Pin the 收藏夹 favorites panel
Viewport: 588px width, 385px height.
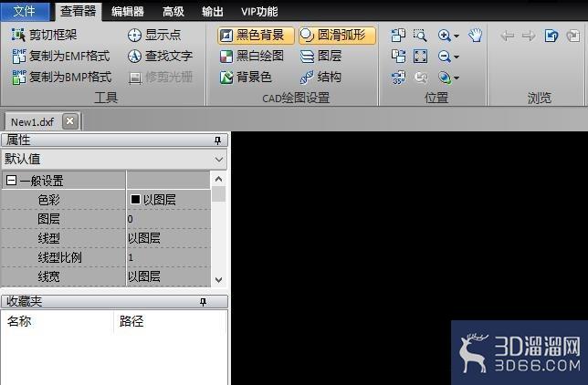pos(203,302)
